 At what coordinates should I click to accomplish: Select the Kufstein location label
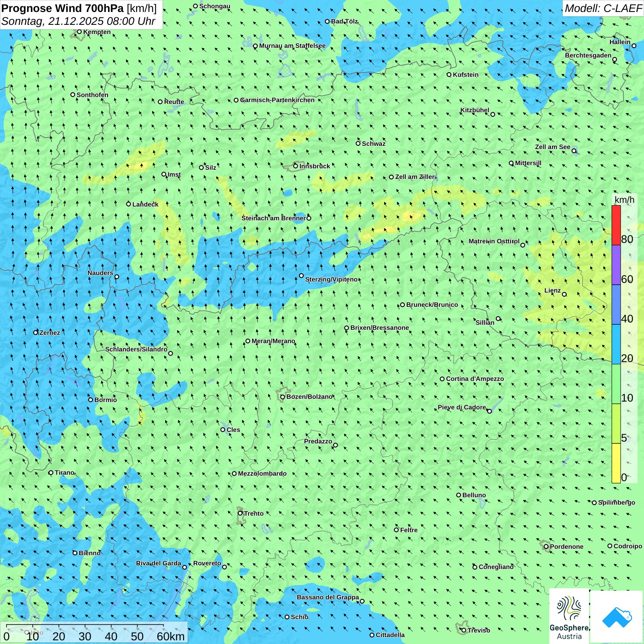(466, 75)
